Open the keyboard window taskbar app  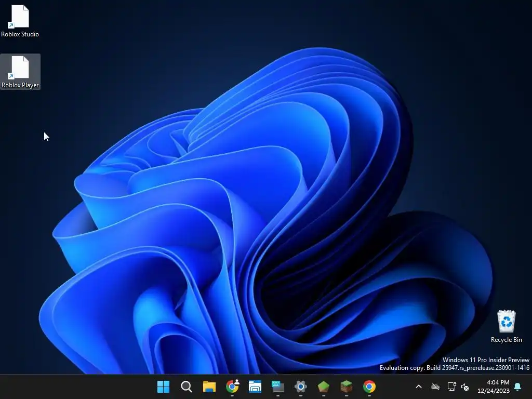click(278, 387)
